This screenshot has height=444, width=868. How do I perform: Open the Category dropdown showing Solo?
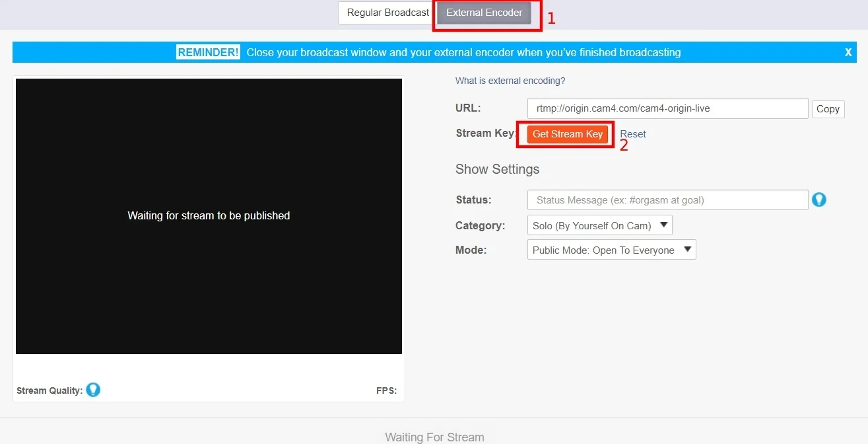coord(599,225)
